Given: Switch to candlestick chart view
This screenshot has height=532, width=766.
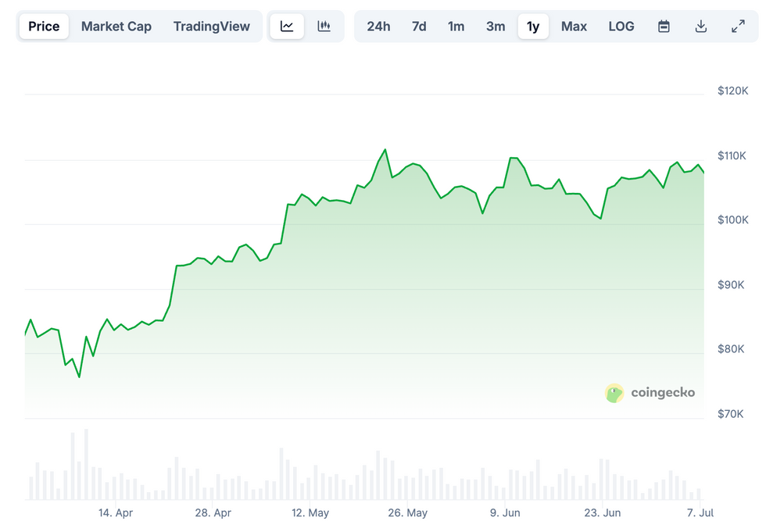Looking at the screenshot, I should [324, 27].
